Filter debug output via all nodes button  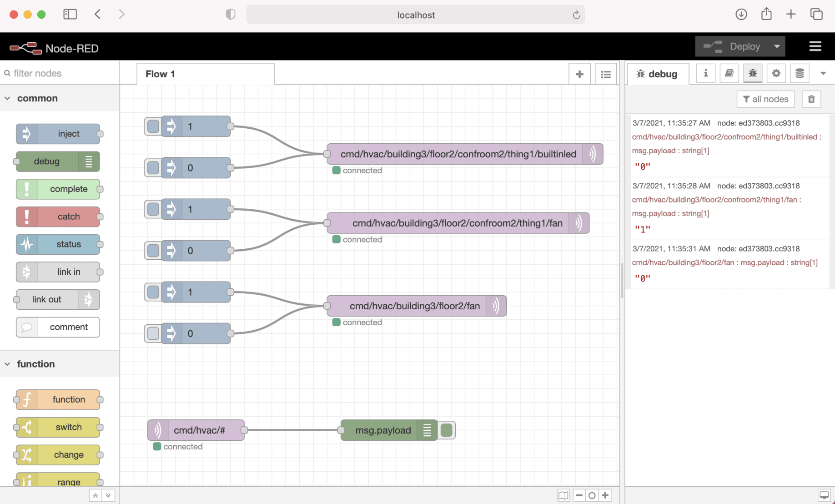pos(765,99)
